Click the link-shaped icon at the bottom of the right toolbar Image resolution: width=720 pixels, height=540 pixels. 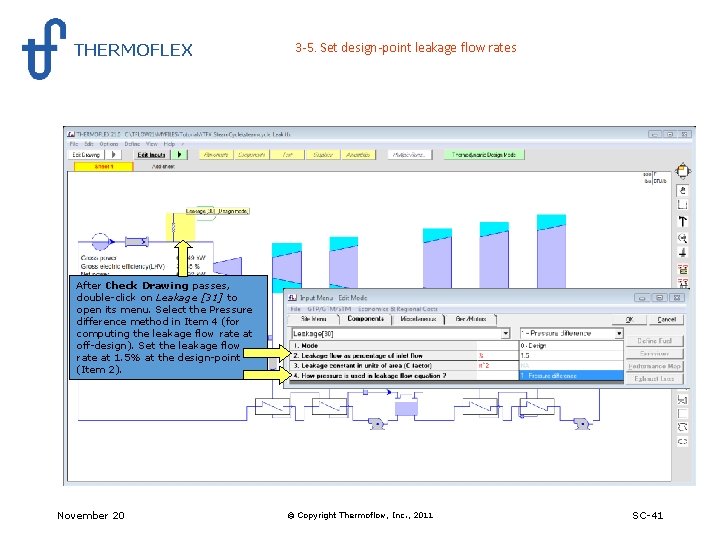pyautogui.click(x=682, y=441)
